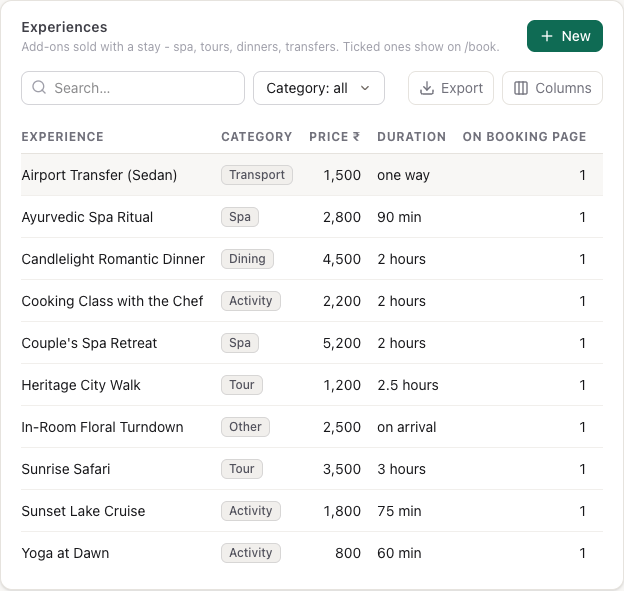Viewport: 624px width, 591px height.
Task: Click 2 hours duration for Candlelight Dinner
Action: tap(402, 259)
